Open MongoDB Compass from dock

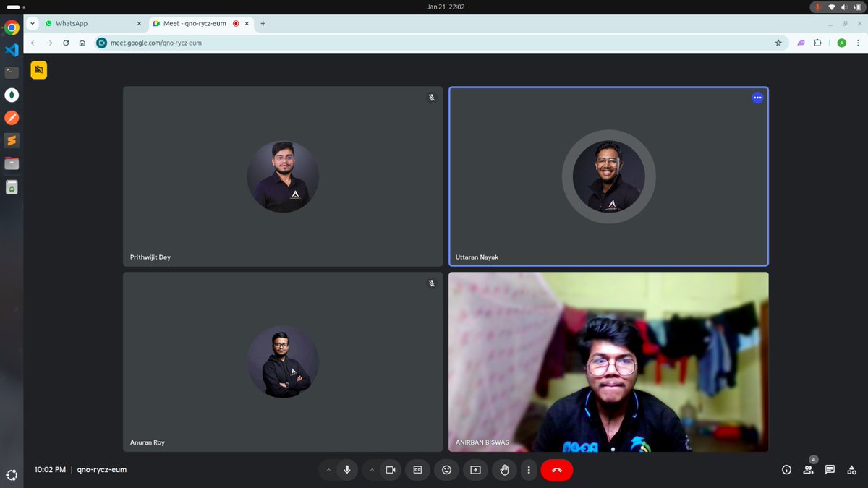coord(12,95)
